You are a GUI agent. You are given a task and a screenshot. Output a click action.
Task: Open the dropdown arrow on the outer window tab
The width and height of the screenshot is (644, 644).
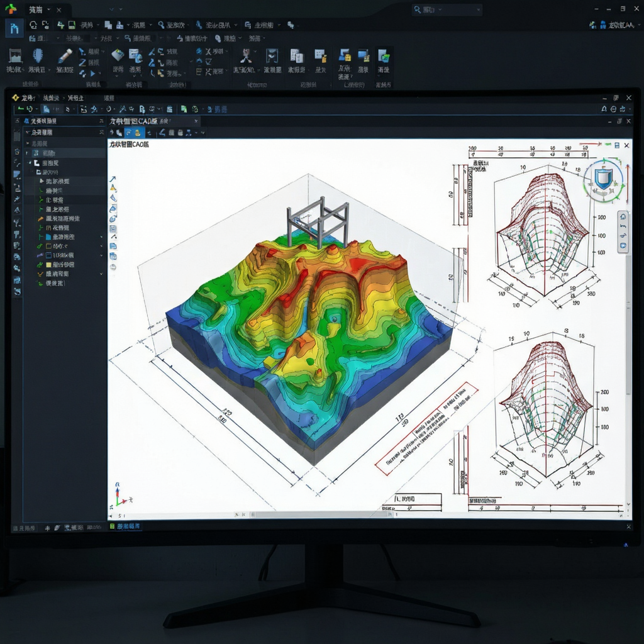tap(49, 9)
